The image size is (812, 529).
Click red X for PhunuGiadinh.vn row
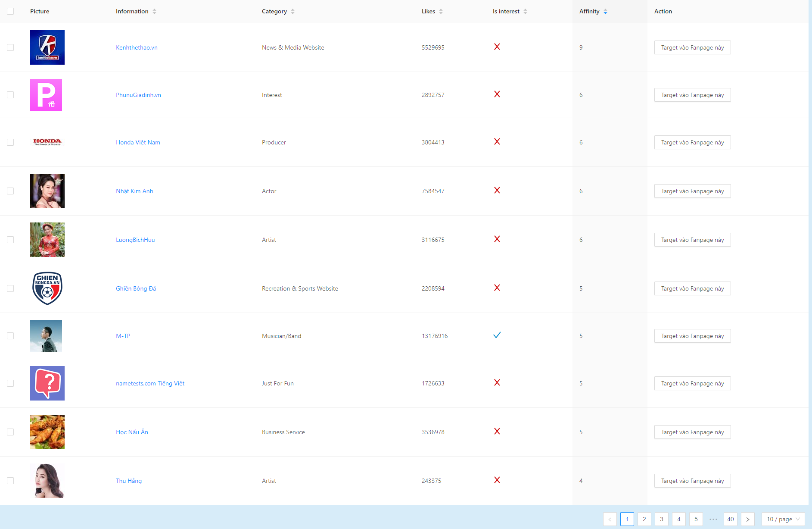point(497,94)
